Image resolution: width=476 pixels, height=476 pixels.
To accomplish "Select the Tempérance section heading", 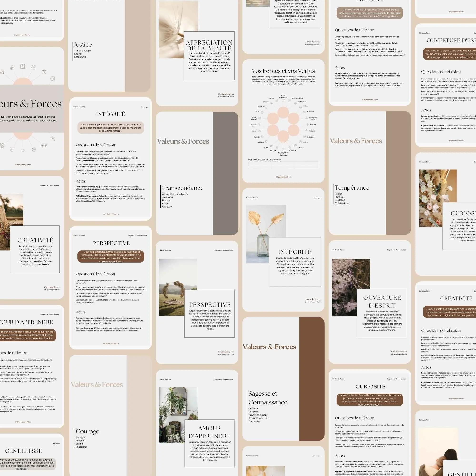I will point(352,188).
